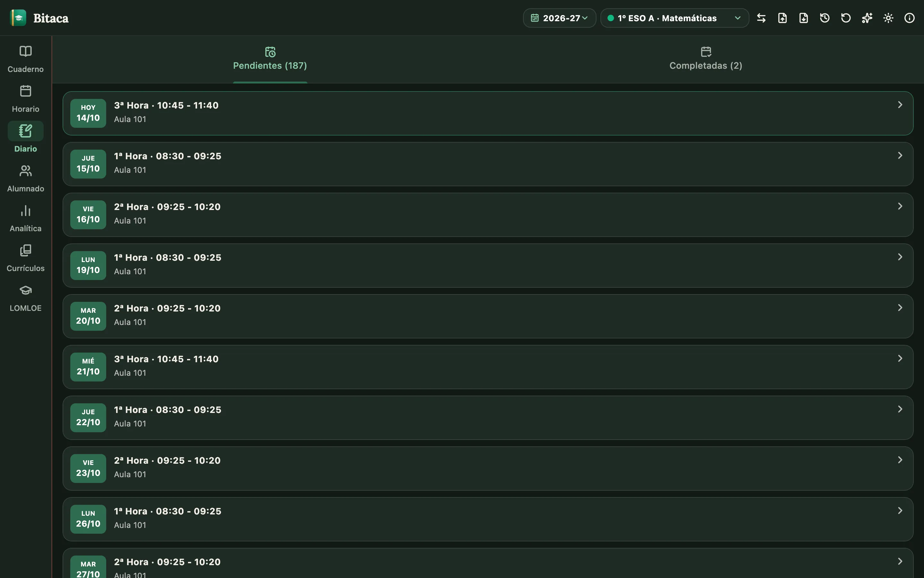The width and height of the screenshot is (924, 578).
Task: Open the 3ª Hora 10:45 session on 21/10
Action: pyautogui.click(x=166, y=359)
